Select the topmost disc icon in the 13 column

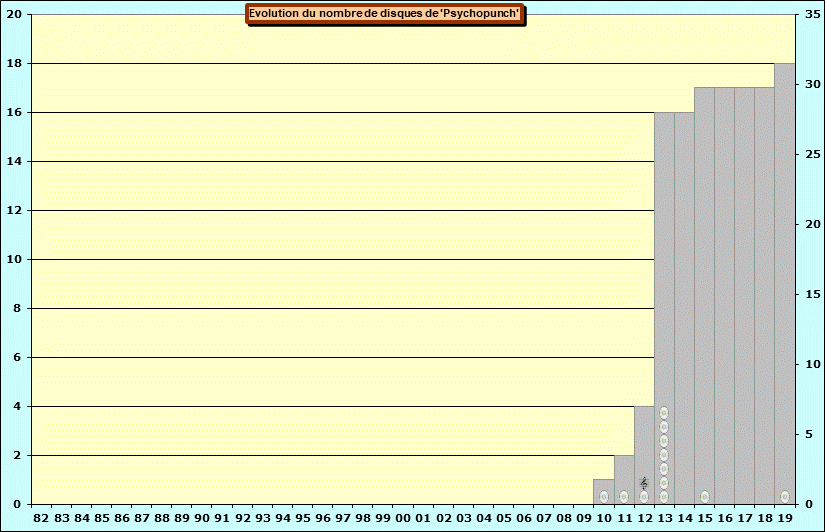664,413
